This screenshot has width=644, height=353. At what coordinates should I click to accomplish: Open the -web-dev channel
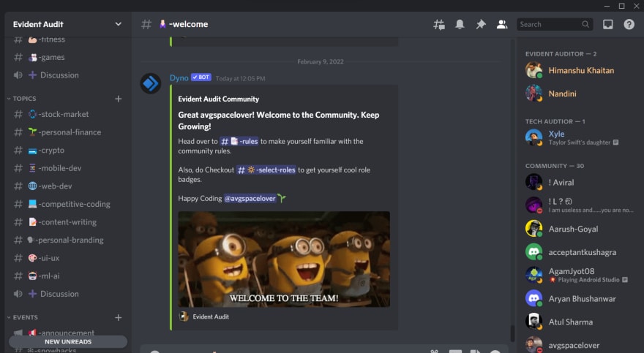[x=68, y=186]
